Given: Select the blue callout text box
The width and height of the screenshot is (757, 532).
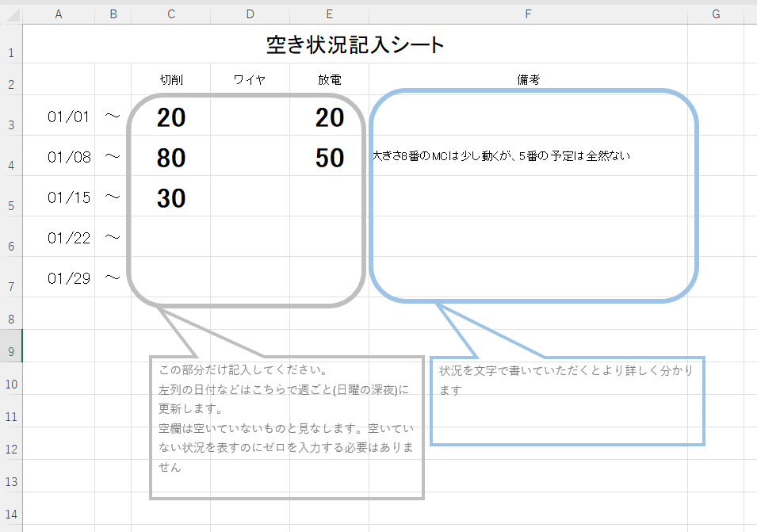Looking at the screenshot, I should point(567,400).
